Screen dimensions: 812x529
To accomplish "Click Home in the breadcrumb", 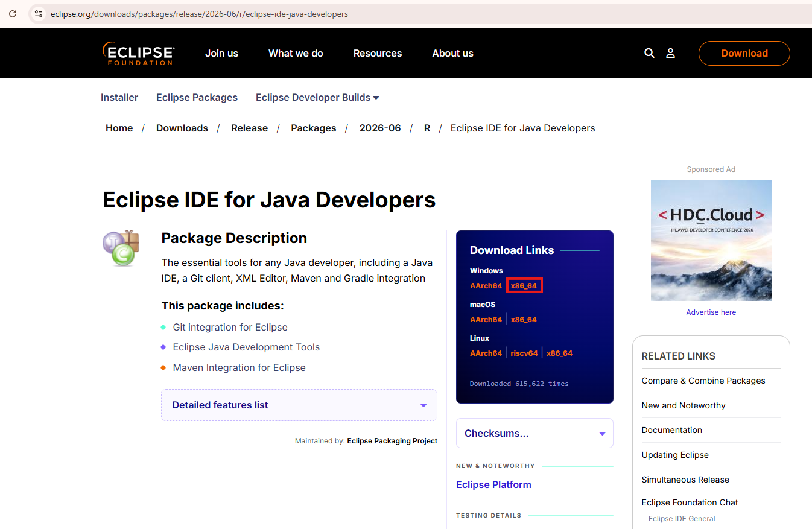I will click(119, 128).
